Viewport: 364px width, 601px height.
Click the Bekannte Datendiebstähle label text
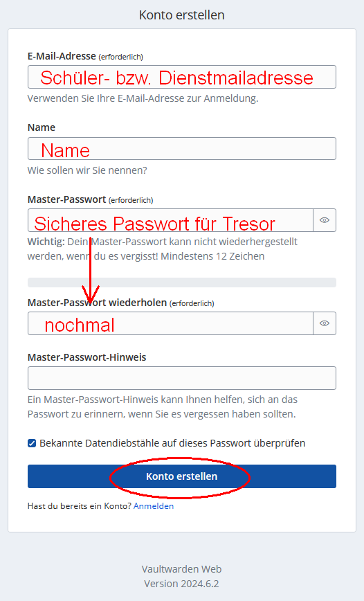tap(172, 443)
